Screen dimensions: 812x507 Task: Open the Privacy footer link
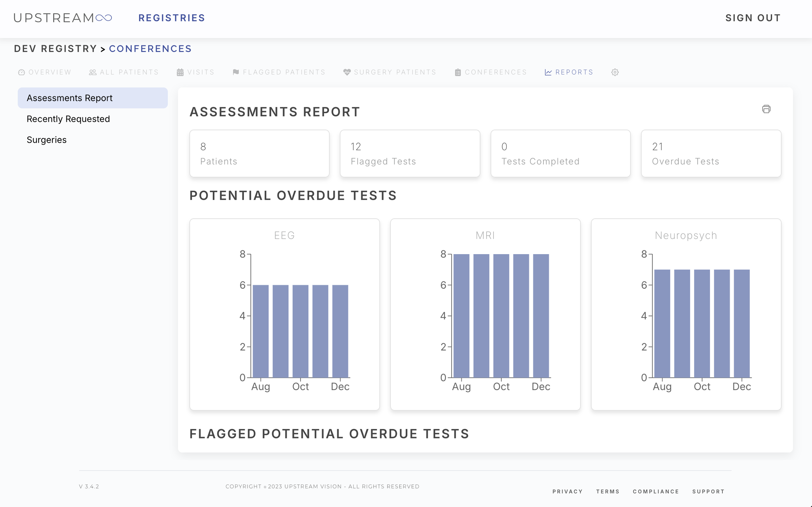pos(567,491)
